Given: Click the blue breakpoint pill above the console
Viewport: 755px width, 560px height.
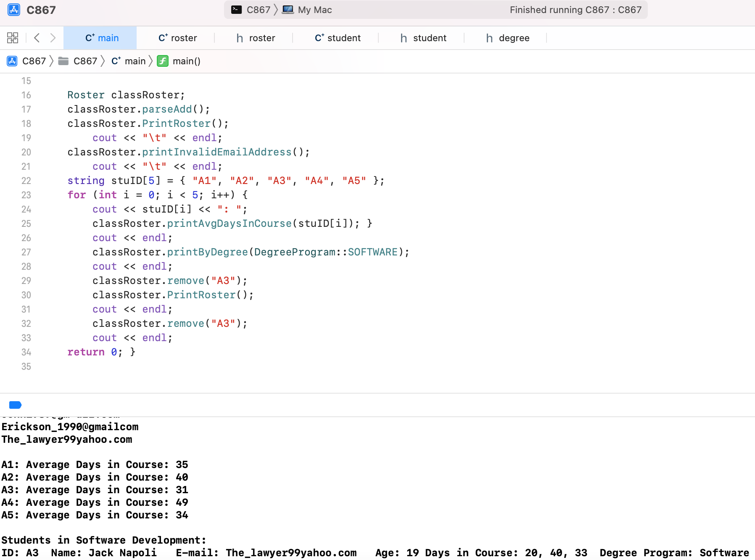Looking at the screenshot, I should 15,405.
